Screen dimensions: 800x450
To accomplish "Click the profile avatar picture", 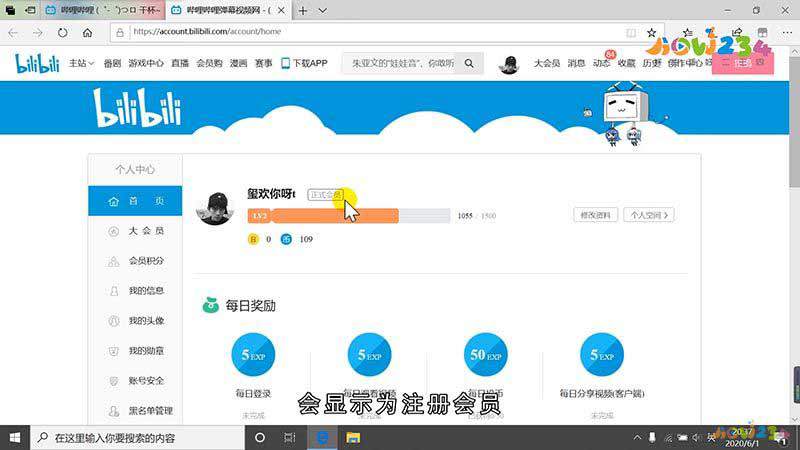I will pyautogui.click(x=215, y=208).
